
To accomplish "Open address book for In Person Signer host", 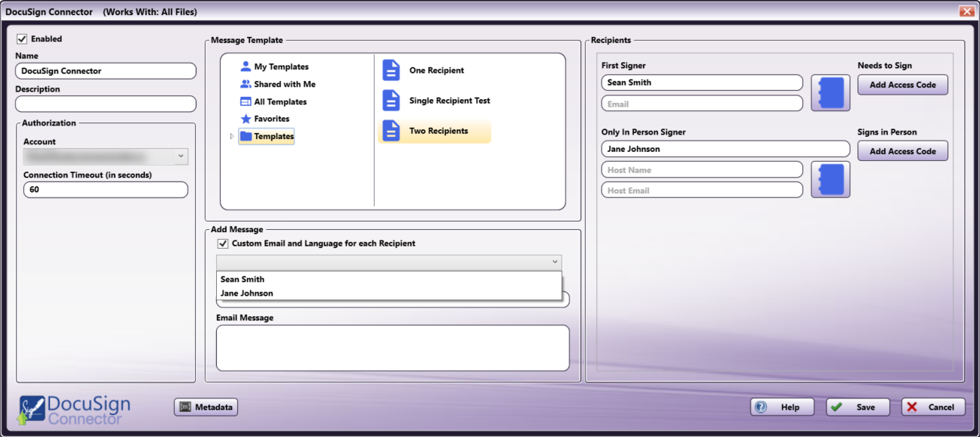I will tap(830, 180).
